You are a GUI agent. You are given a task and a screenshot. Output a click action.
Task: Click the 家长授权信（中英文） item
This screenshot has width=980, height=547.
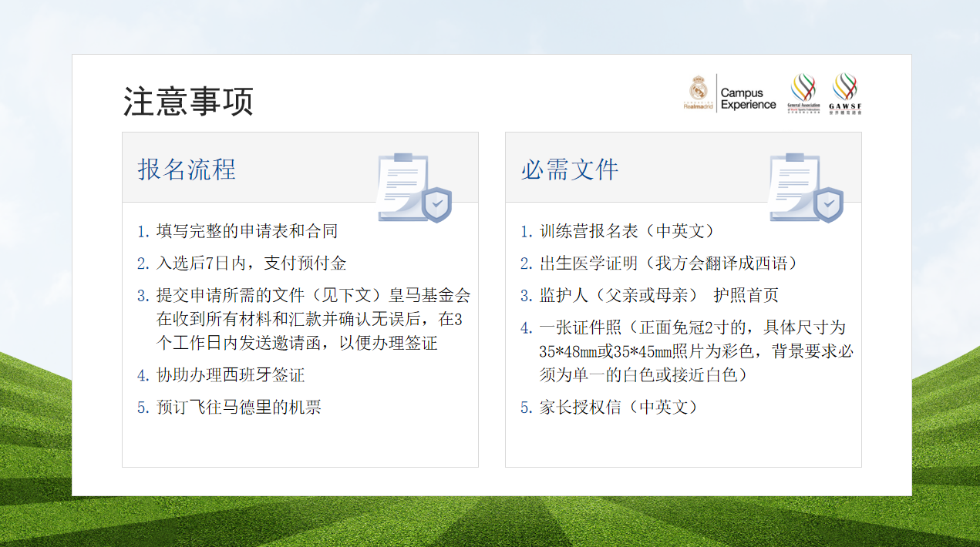tap(618, 408)
